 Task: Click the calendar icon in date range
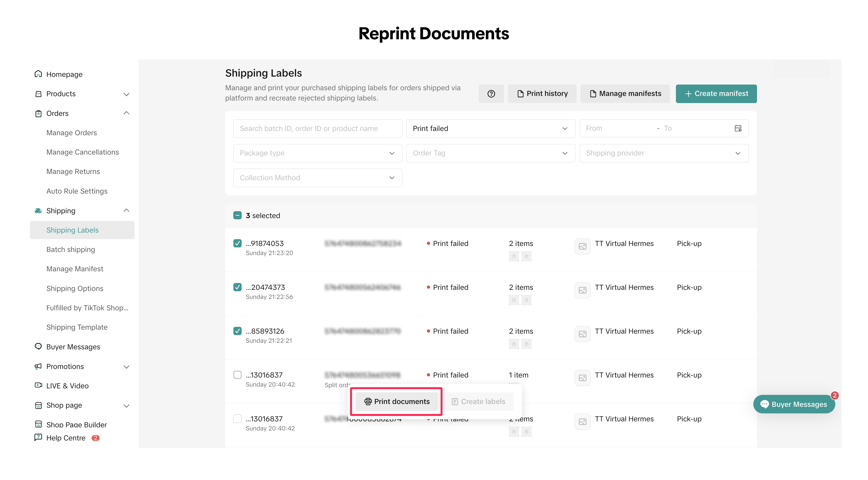[738, 128]
